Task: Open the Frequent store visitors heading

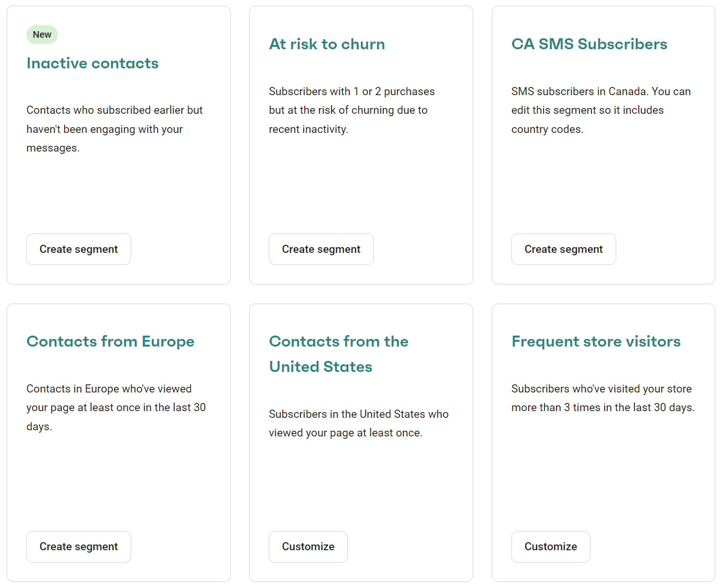Action: tap(596, 341)
